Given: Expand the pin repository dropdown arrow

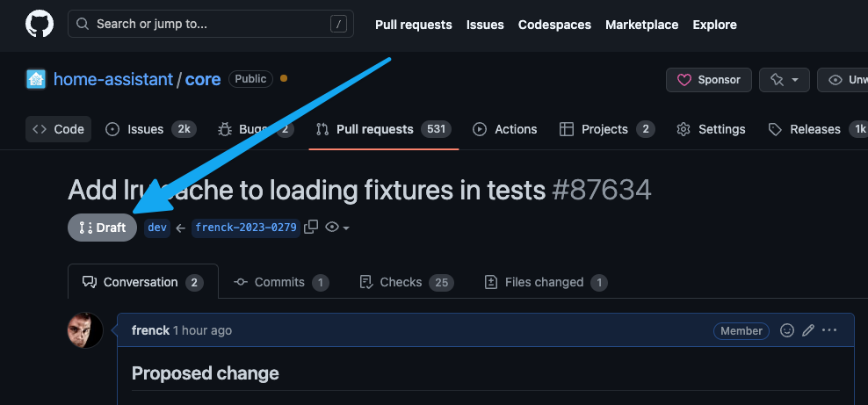Looking at the screenshot, I should (794, 80).
